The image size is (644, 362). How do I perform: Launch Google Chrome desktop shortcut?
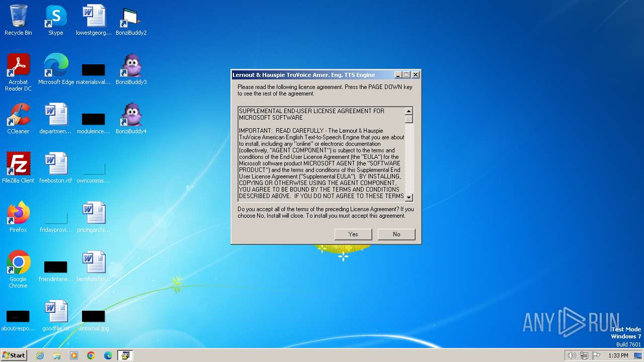18,269
